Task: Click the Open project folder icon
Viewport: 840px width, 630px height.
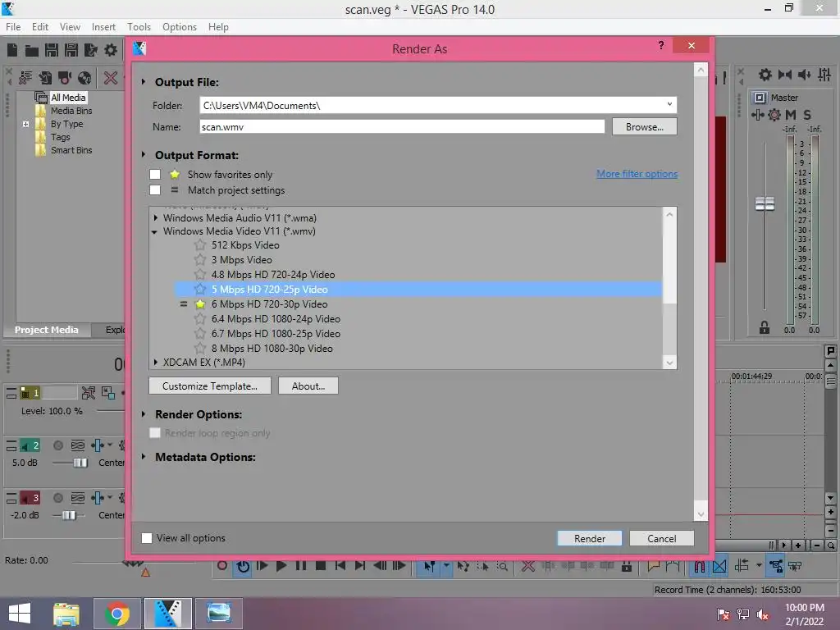Action: [32, 50]
